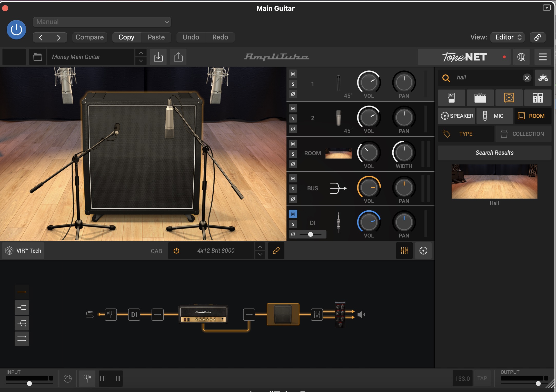Screen dimensions: 556x392
Task: Switch to the MIC tab
Action: (494, 116)
